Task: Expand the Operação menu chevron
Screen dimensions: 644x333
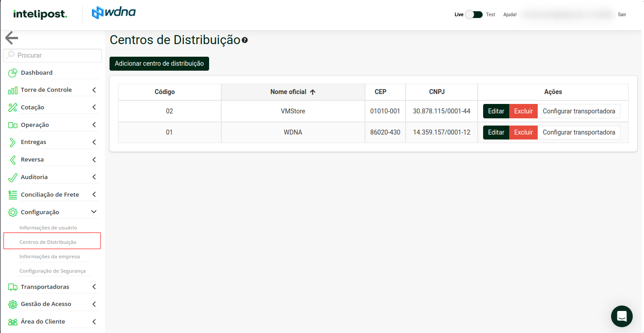Action: pyautogui.click(x=94, y=125)
